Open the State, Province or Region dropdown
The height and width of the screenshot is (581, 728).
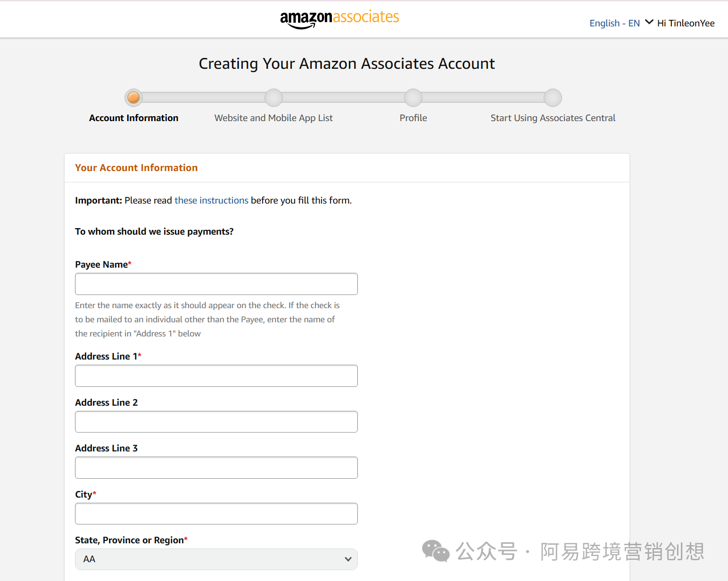point(216,559)
